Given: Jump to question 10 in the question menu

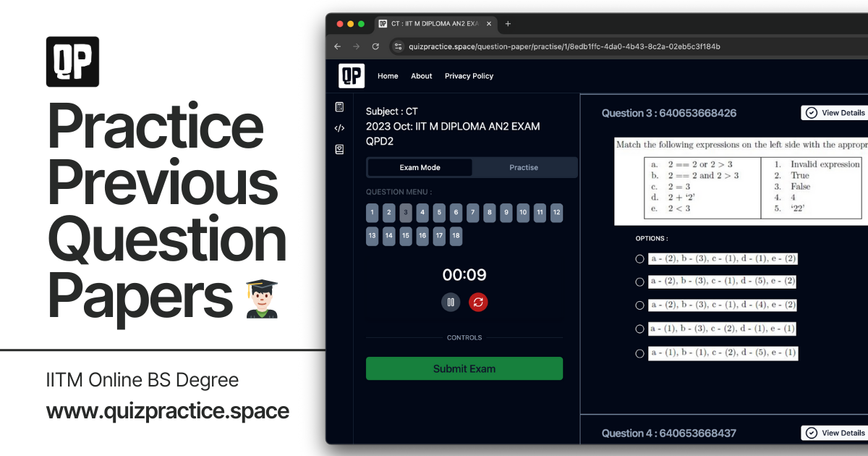Looking at the screenshot, I should pos(523,213).
